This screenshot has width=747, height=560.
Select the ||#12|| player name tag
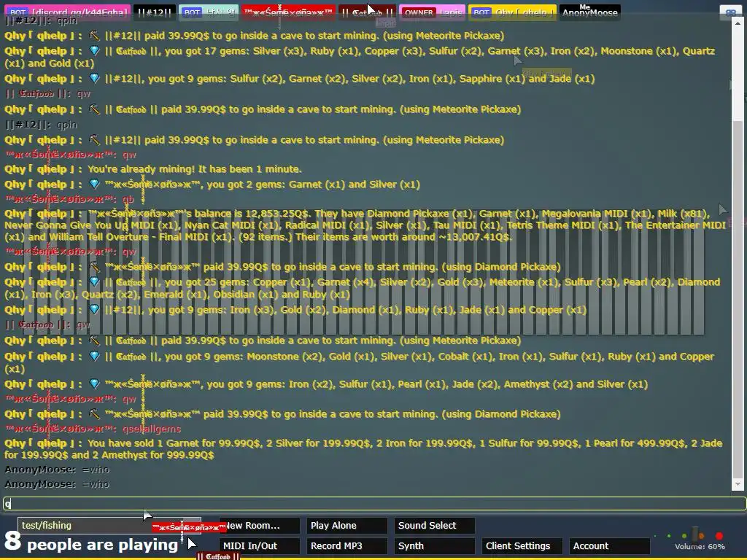(x=155, y=12)
